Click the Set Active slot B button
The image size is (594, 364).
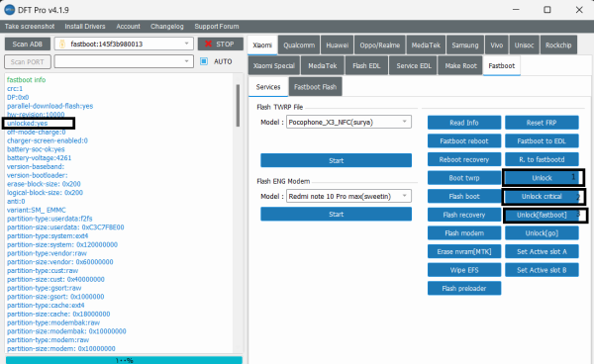(542, 270)
